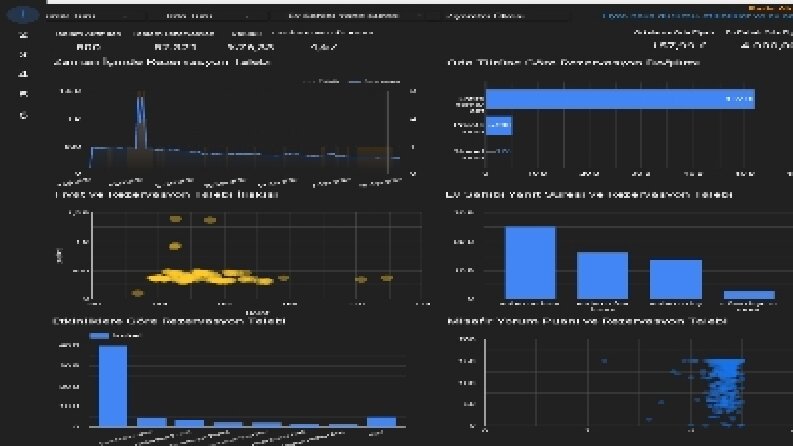Screen dimensions: 793x446
Task: Click the shortest bar in Ev Sahibi chart
Action: pyautogui.click(x=749, y=295)
